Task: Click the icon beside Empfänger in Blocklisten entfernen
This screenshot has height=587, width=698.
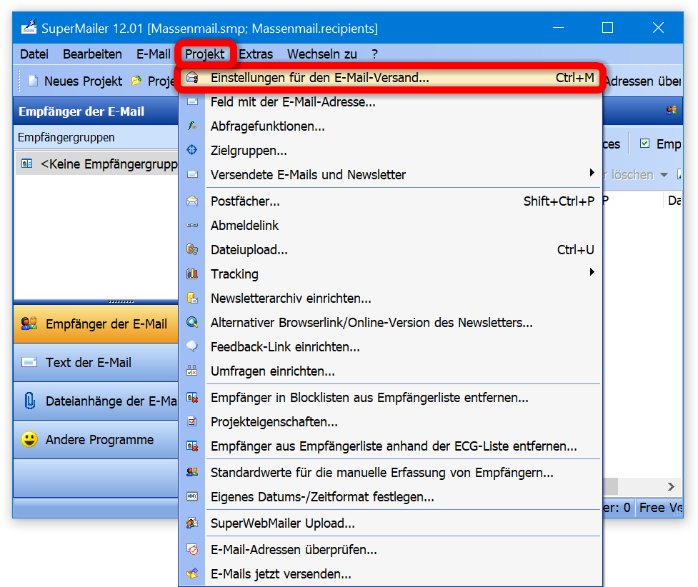Action: click(192, 397)
